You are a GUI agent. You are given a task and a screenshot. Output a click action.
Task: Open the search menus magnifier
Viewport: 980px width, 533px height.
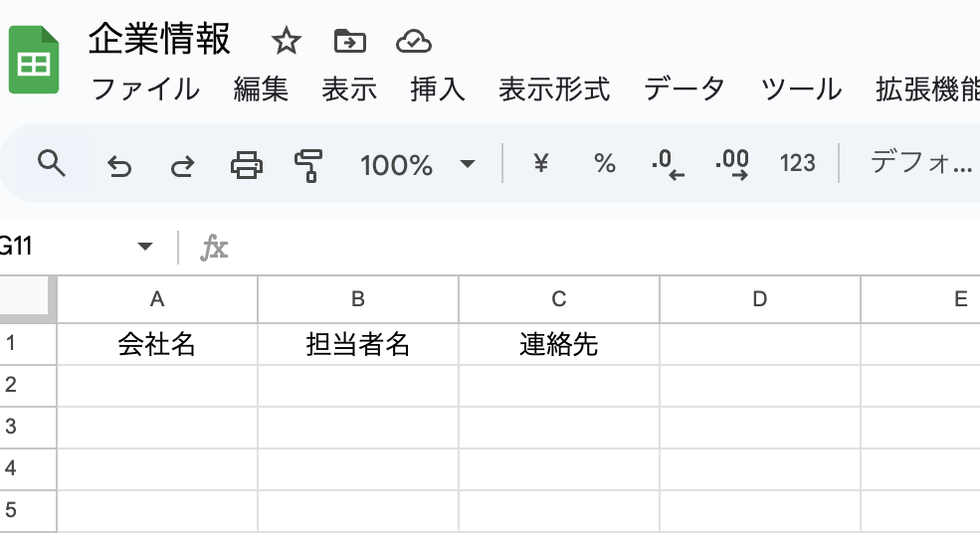point(51,163)
